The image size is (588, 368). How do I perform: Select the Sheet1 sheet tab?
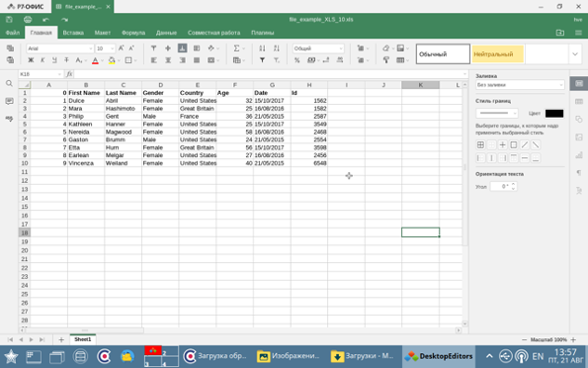pos(82,339)
